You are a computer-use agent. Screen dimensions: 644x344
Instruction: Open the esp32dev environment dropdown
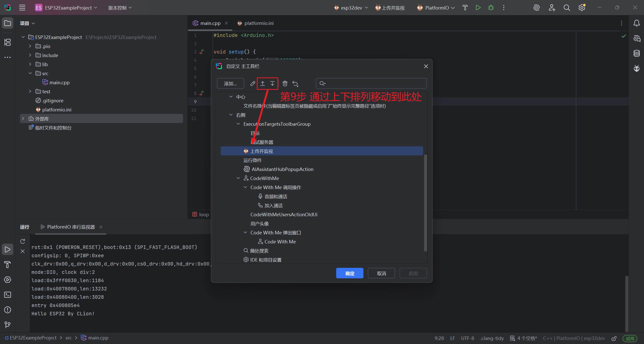coord(351,8)
